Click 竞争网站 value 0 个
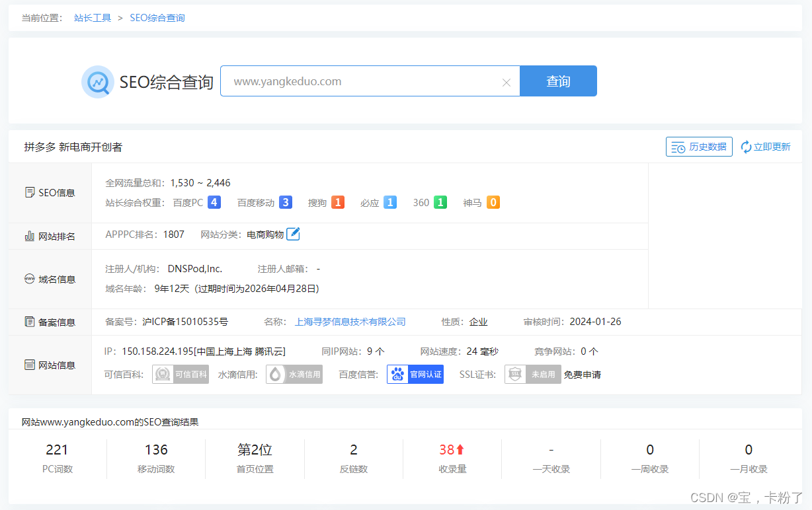 point(589,351)
